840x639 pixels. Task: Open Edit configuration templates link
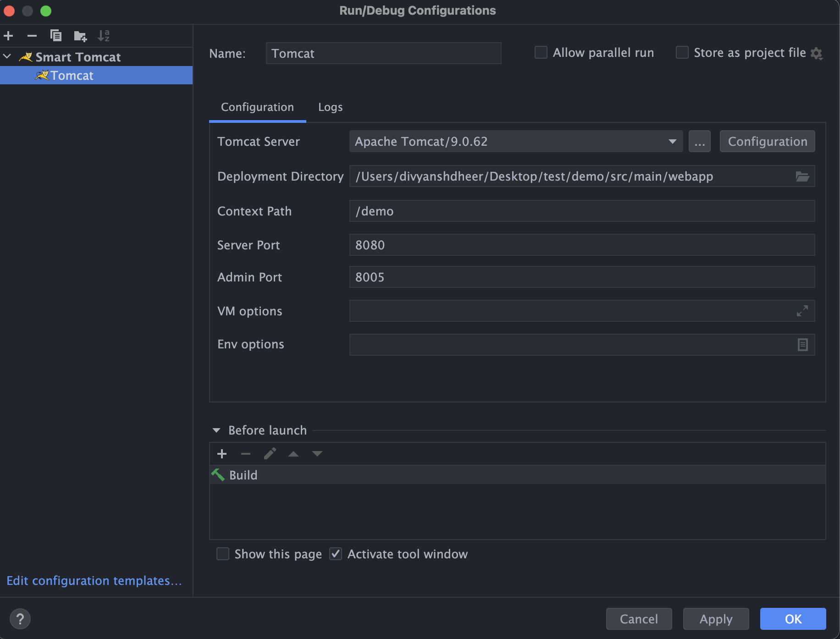94,581
